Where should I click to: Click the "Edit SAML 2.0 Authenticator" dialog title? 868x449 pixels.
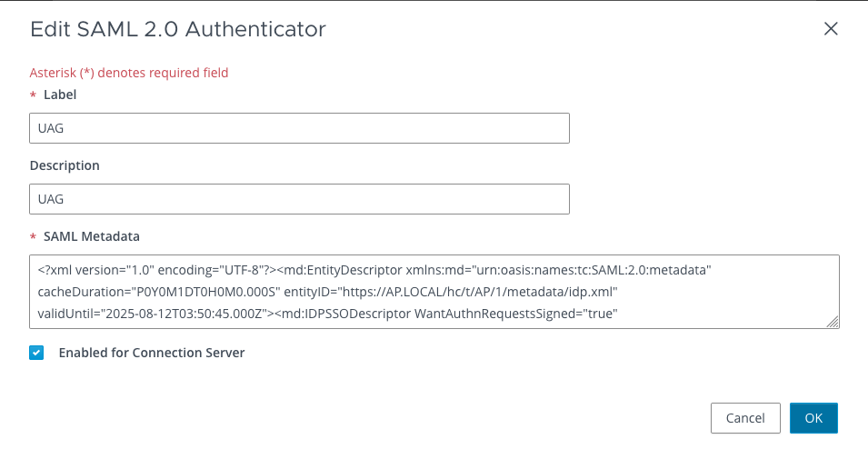coord(178,29)
